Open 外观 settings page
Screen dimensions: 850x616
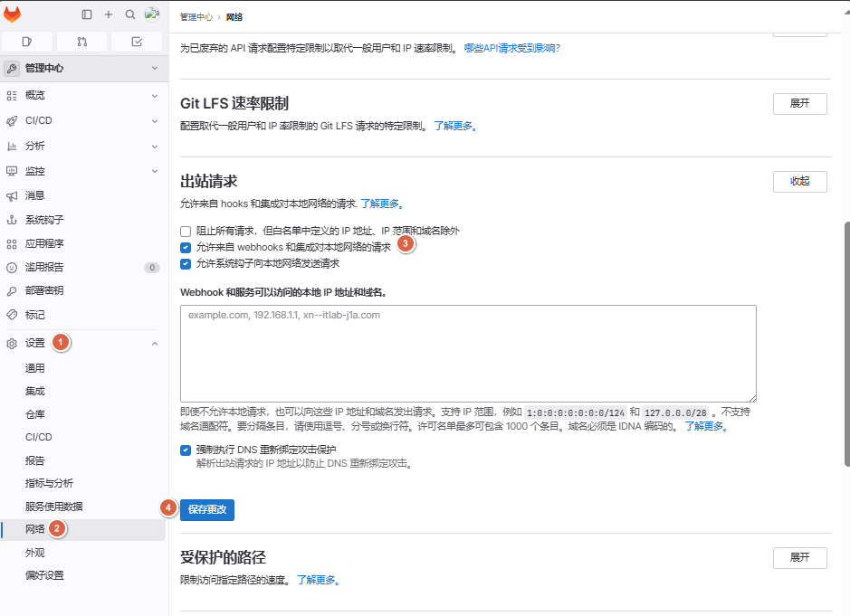[34, 553]
